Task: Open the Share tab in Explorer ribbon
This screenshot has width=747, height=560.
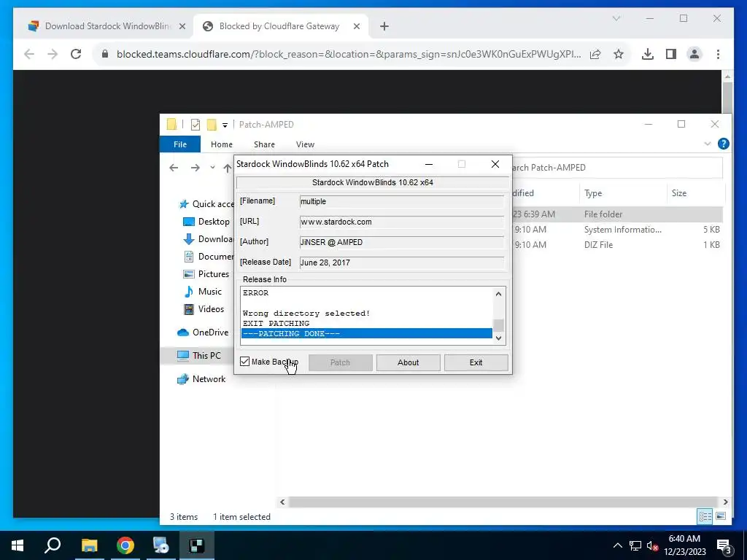Action: click(264, 144)
